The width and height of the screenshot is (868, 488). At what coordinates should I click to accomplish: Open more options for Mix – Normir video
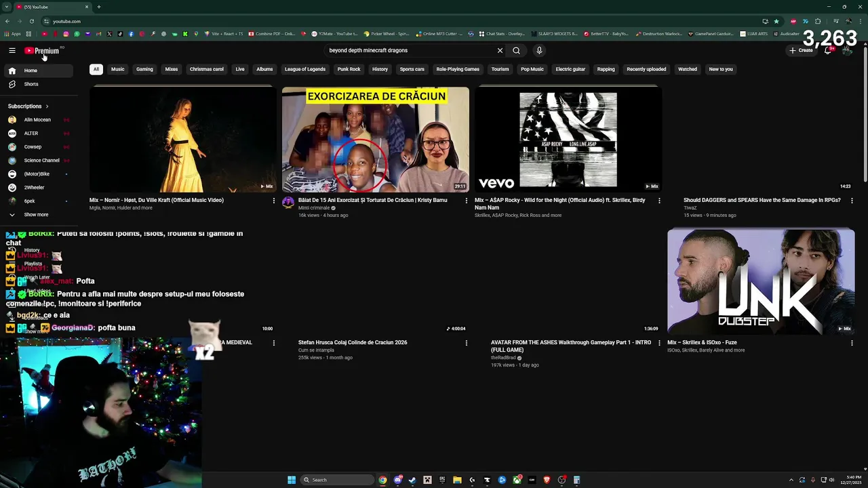click(274, 201)
